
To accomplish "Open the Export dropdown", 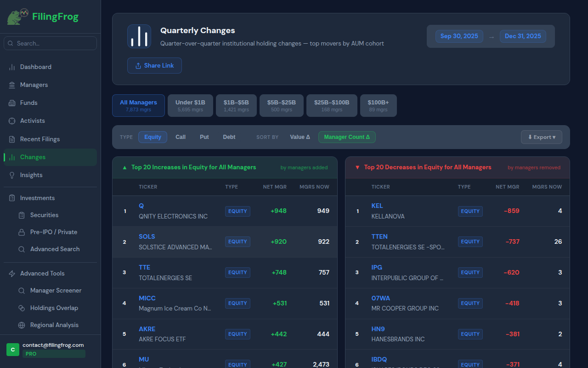I will 541,137.
